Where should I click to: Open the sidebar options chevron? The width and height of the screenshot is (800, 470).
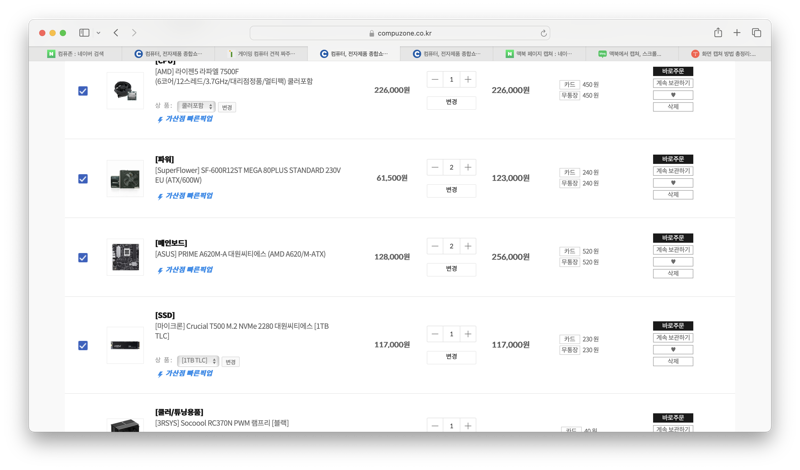[x=98, y=33]
